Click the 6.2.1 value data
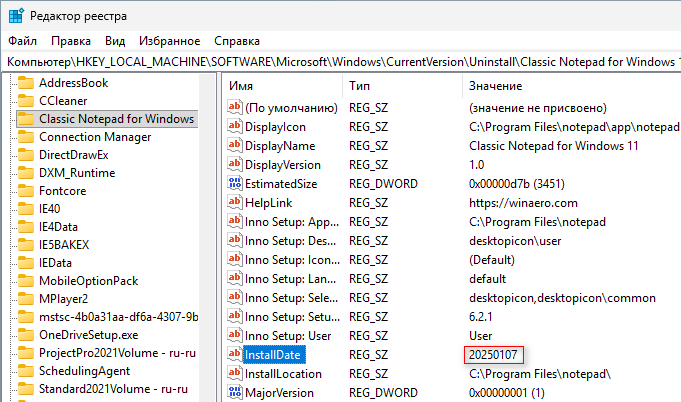This screenshot has height=402, width=681. (480, 317)
